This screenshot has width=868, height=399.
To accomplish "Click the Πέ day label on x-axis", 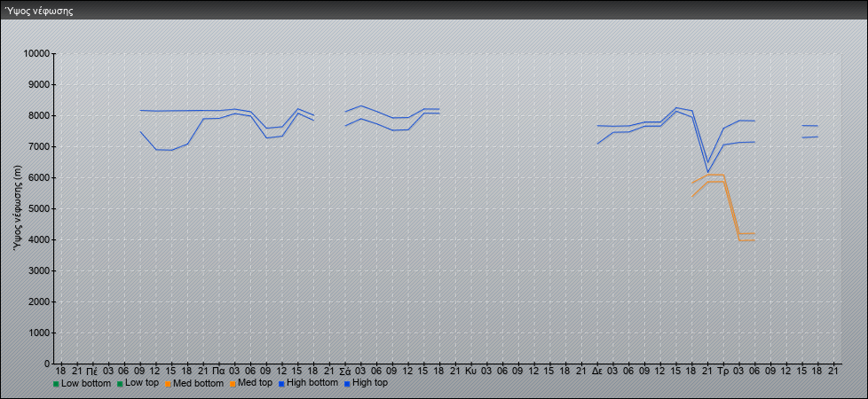I will tap(92, 370).
